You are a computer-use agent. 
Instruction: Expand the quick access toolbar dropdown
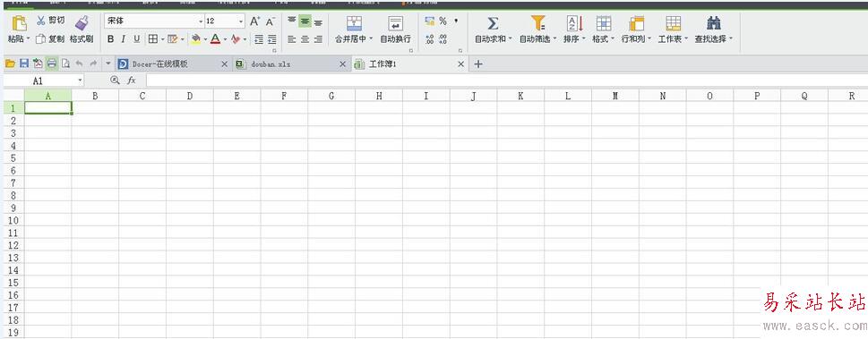click(x=107, y=64)
